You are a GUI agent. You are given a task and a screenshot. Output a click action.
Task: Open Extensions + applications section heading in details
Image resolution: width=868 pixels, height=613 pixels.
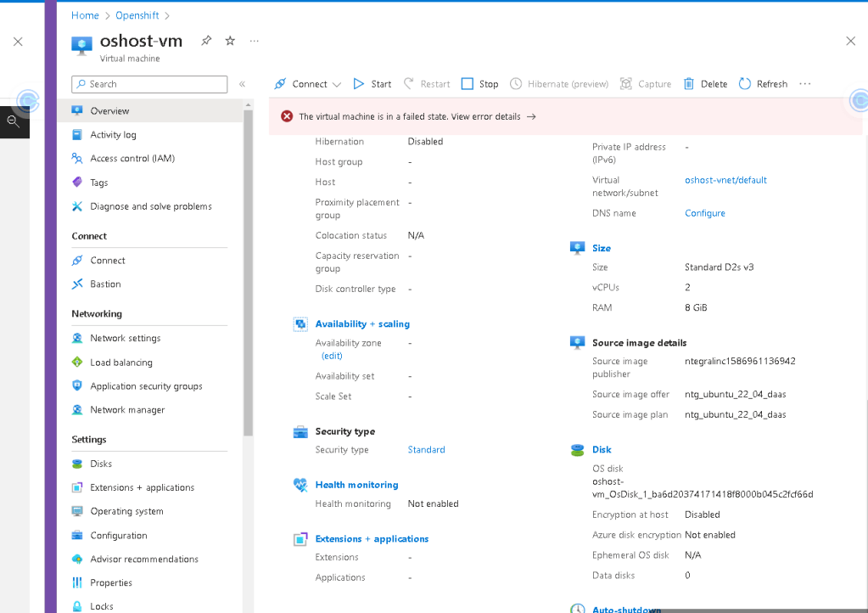372,539
